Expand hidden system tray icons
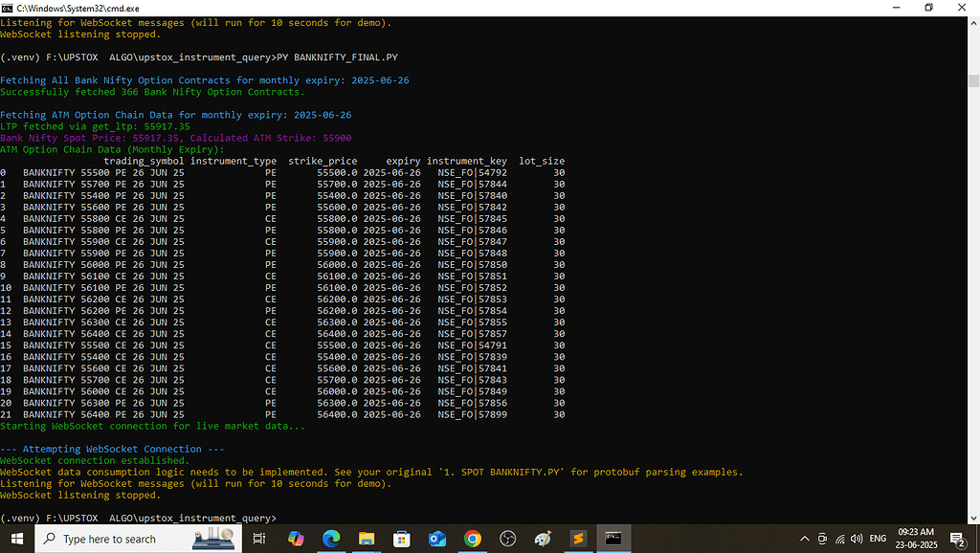This screenshot has width=980, height=553. (805, 539)
